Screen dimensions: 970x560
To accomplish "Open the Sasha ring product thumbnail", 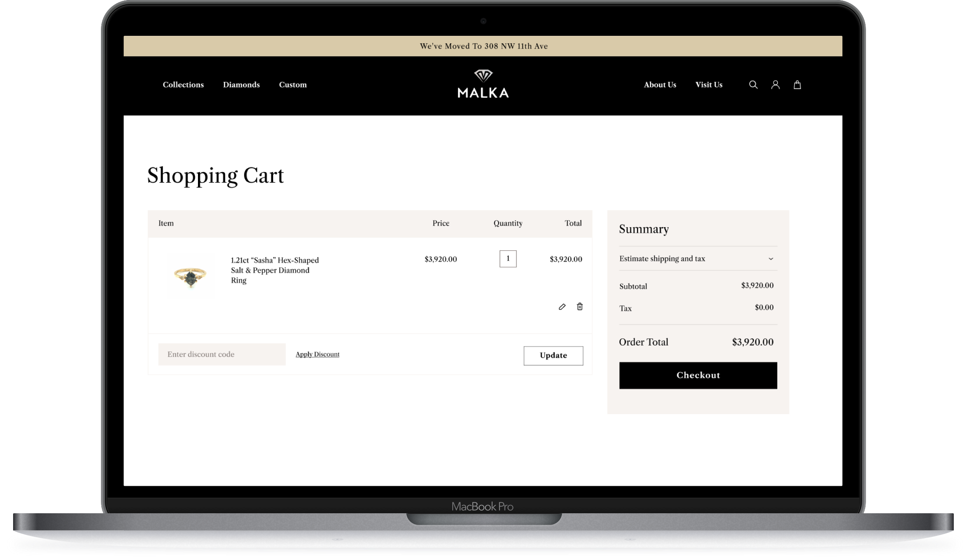I will click(191, 276).
